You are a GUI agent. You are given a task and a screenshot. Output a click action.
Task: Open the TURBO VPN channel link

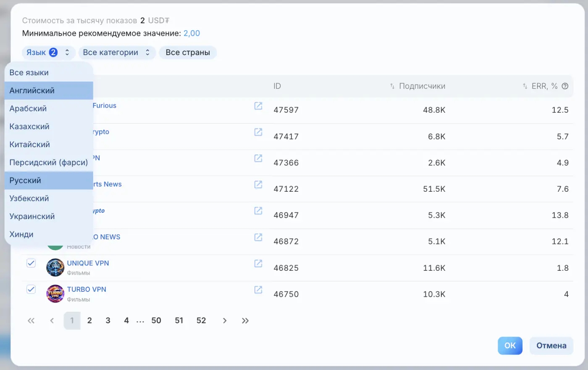(x=87, y=289)
